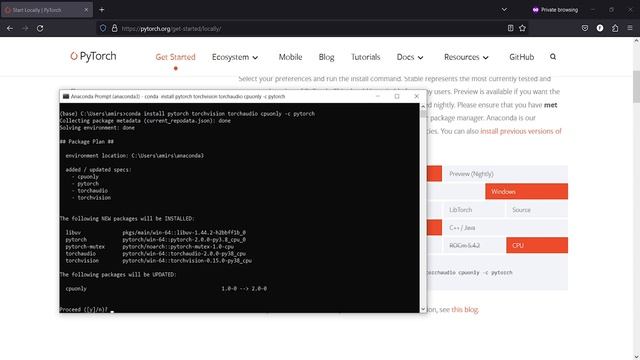The width and height of the screenshot is (640, 360).
Task: Expand the Ecosystem dropdown
Action: 235,57
